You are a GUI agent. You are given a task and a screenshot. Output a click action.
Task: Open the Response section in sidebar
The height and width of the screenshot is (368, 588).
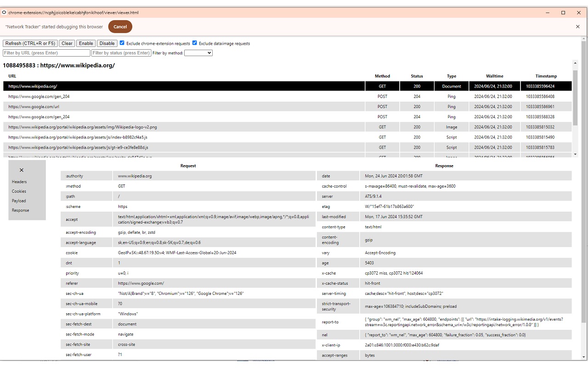pos(21,210)
